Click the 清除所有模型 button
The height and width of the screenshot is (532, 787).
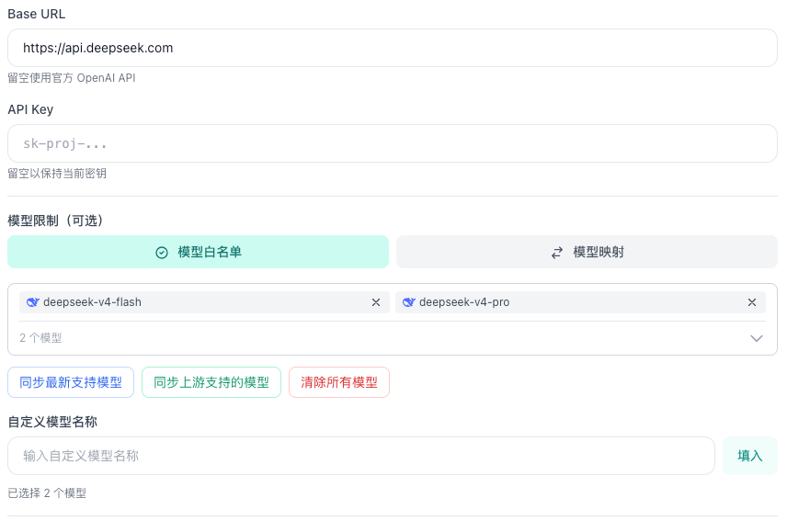click(x=339, y=382)
